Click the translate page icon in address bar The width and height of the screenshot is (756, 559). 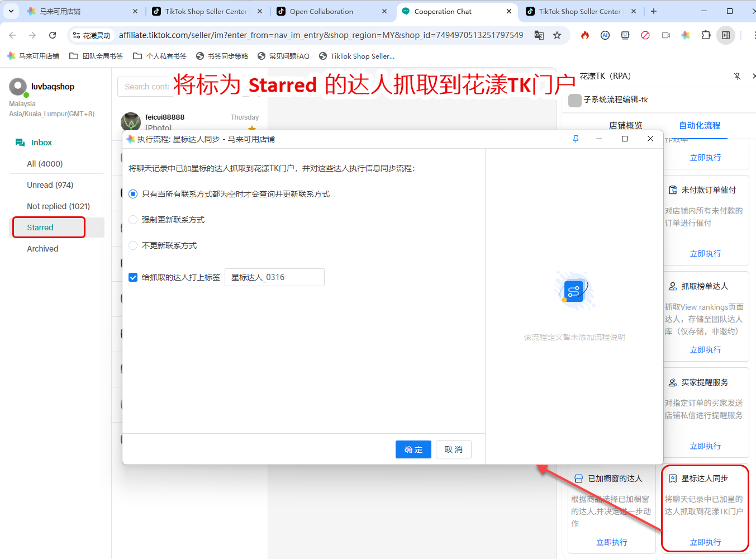tap(539, 35)
